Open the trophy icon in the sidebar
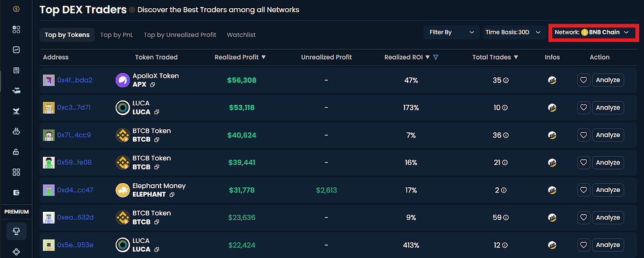Screen dimensions: 644x258 coord(16,231)
